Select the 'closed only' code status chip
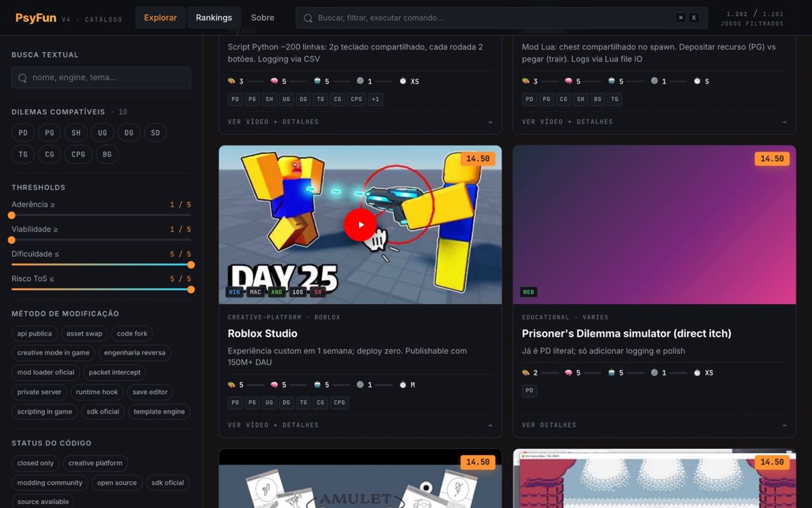The width and height of the screenshot is (812, 508). coord(35,463)
